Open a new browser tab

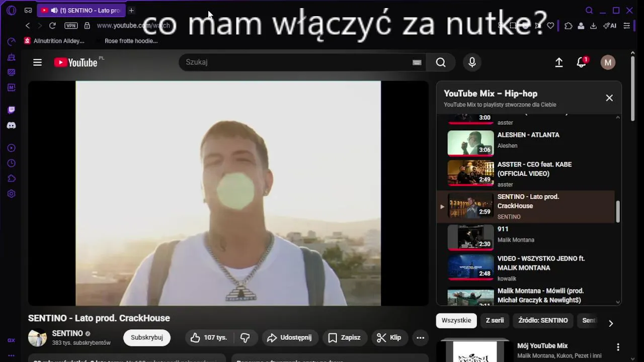point(131,10)
